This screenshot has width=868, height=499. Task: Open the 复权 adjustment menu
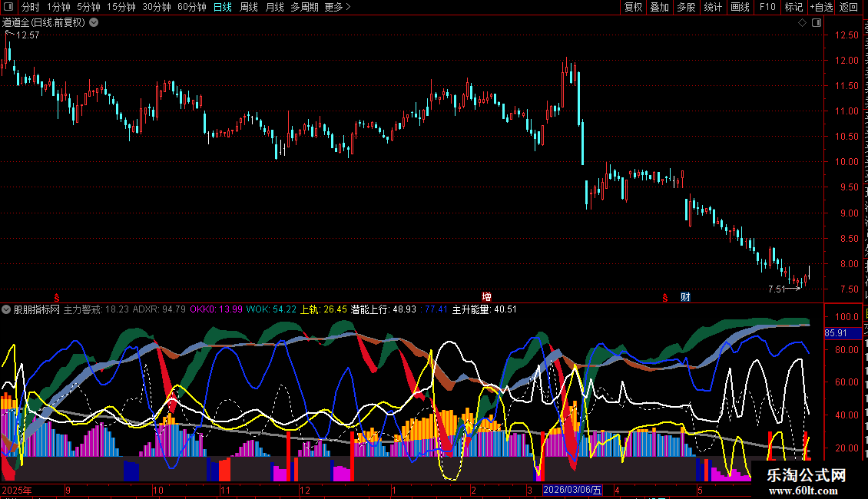tap(633, 7)
